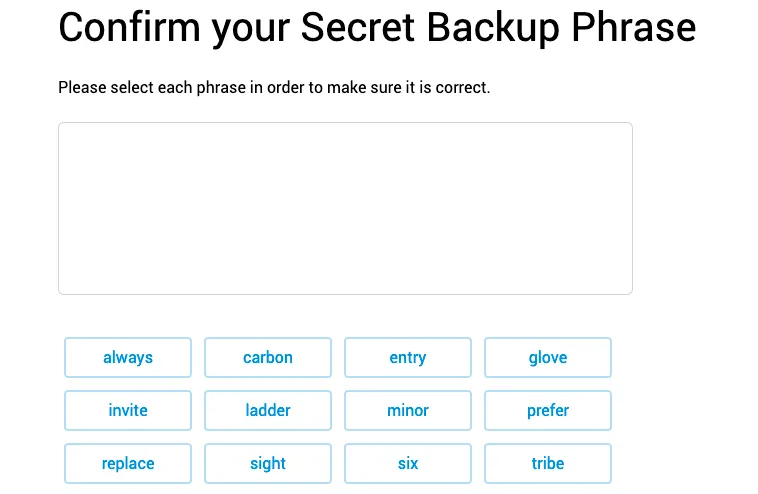Select the 'tribe' word button

pos(548,463)
